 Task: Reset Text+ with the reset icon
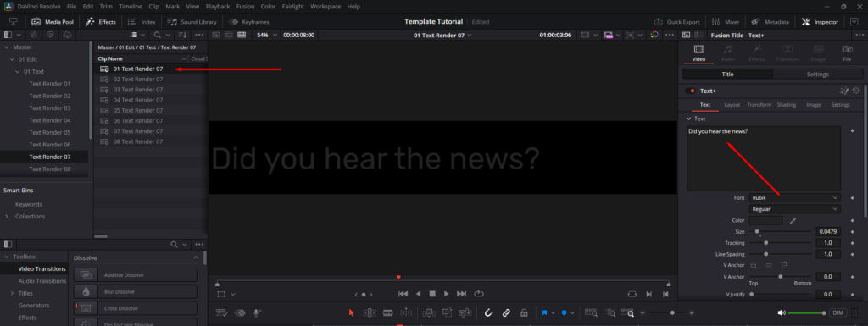(x=856, y=91)
